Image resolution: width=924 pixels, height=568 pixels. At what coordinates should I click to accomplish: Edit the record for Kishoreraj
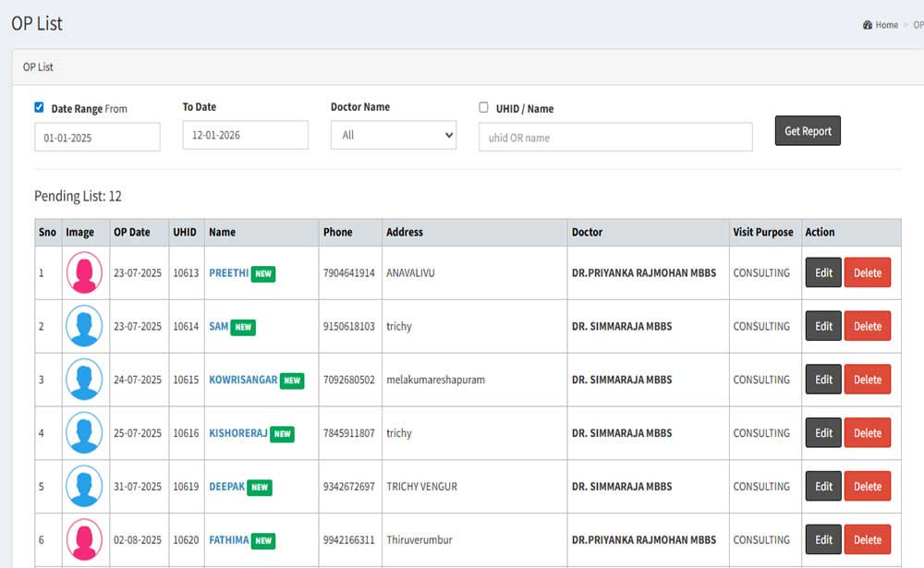pyautogui.click(x=823, y=433)
